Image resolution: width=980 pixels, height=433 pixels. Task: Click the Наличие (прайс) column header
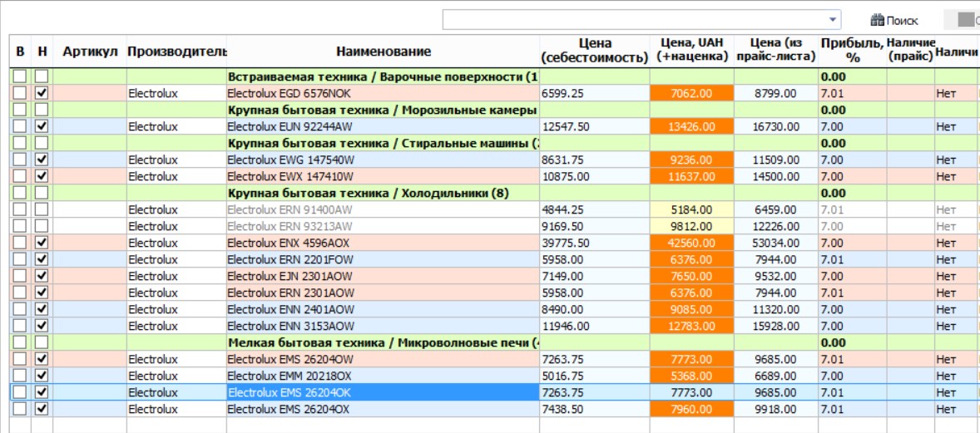click(x=911, y=52)
